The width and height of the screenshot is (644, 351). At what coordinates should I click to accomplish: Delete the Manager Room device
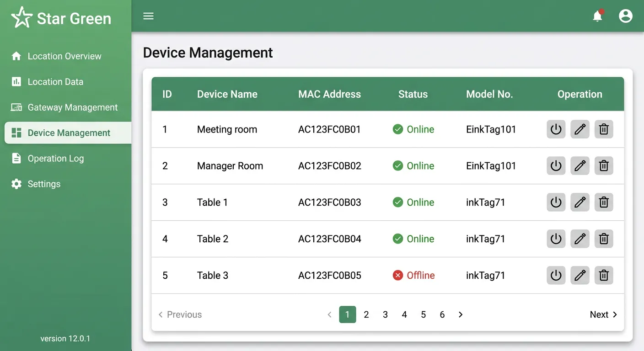pyautogui.click(x=604, y=166)
